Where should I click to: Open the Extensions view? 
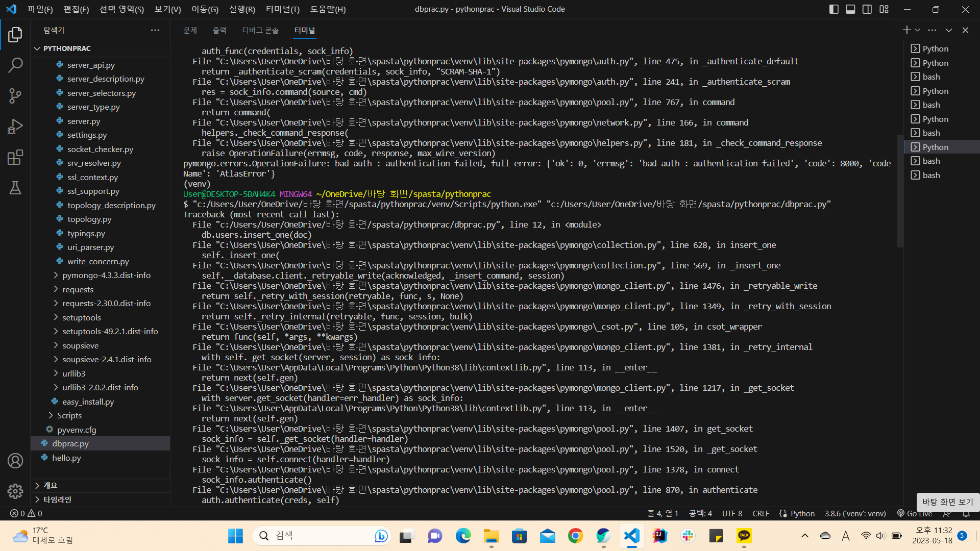15,157
